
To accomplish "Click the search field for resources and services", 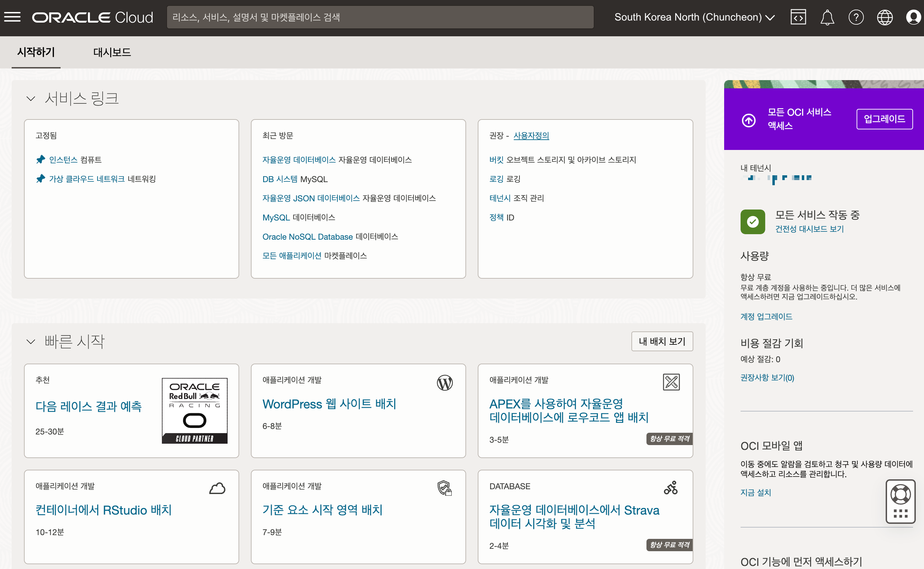I will tap(380, 17).
